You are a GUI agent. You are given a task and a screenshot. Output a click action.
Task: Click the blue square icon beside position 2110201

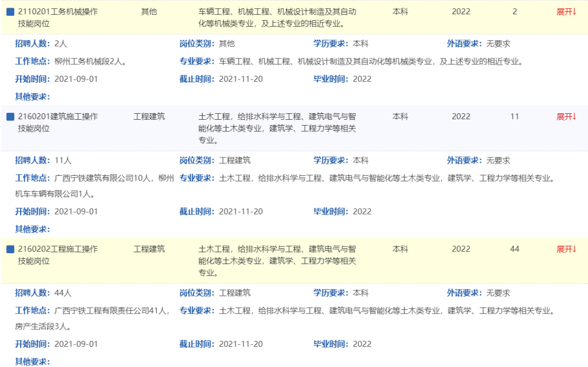click(x=10, y=12)
